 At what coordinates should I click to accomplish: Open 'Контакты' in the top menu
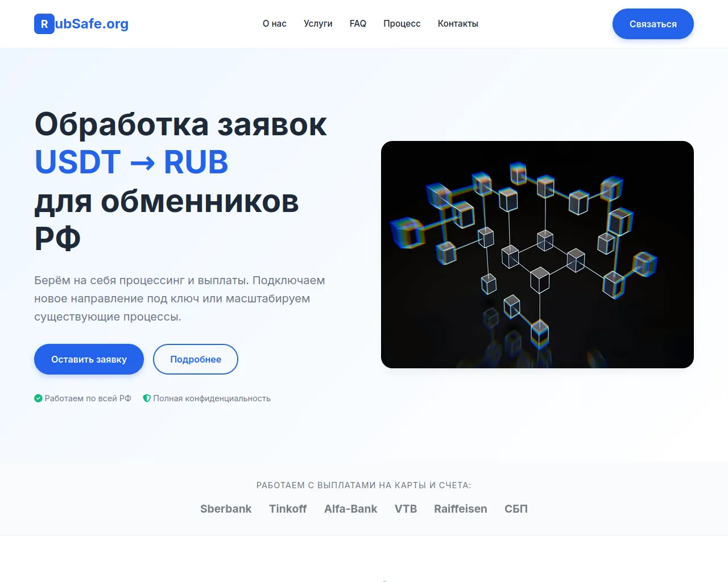tap(458, 24)
